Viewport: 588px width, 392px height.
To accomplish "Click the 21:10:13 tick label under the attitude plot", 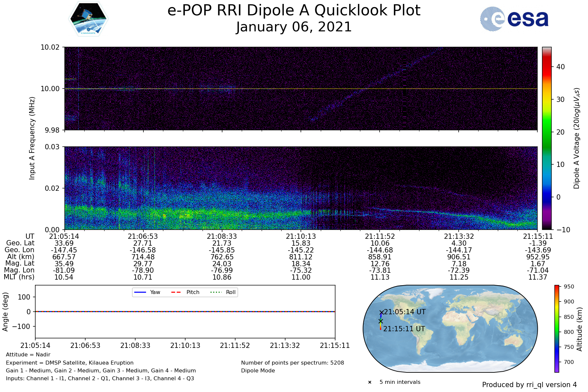I will [x=185, y=346].
